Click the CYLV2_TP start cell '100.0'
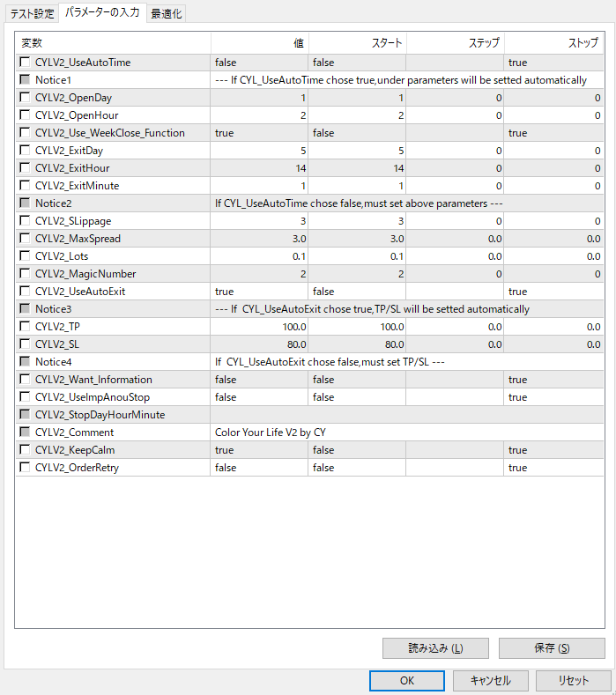Image resolution: width=616 pixels, height=695 pixels. click(357, 327)
